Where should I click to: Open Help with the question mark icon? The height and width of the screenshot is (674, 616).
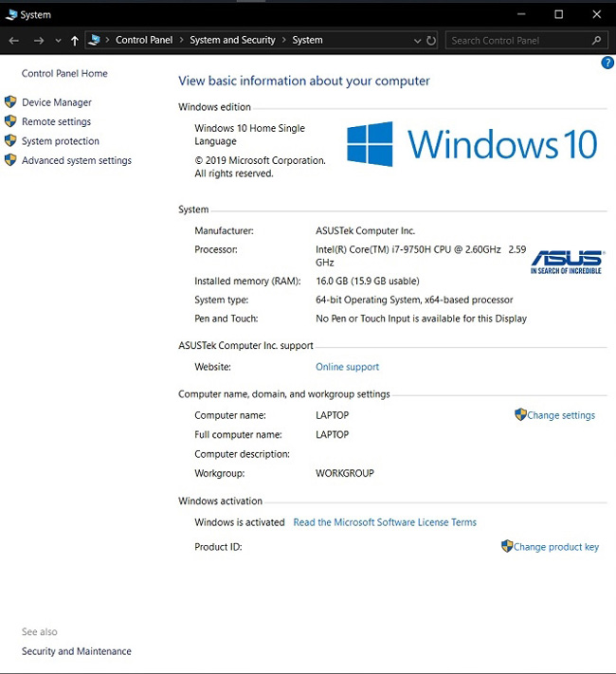607,63
